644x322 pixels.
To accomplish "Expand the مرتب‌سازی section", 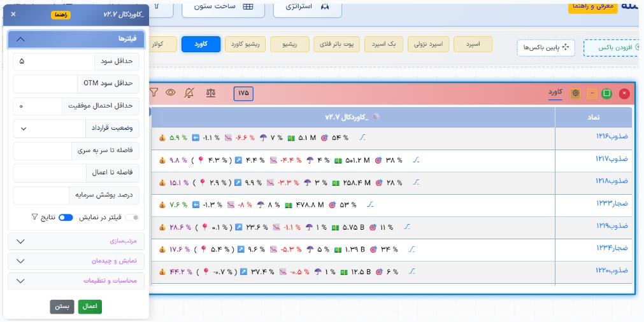I will (x=76, y=241).
